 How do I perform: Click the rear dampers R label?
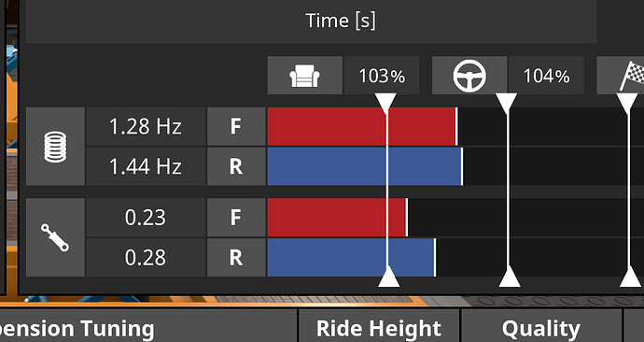(x=236, y=258)
